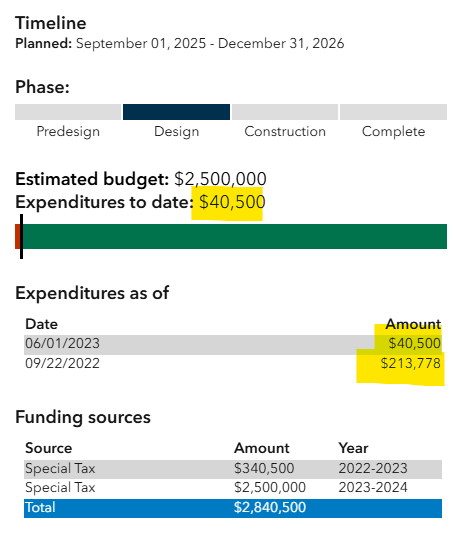The width and height of the screenshot is (453, 546).
Task: Click the black marker on budget bar
Action: pos(22,236)
